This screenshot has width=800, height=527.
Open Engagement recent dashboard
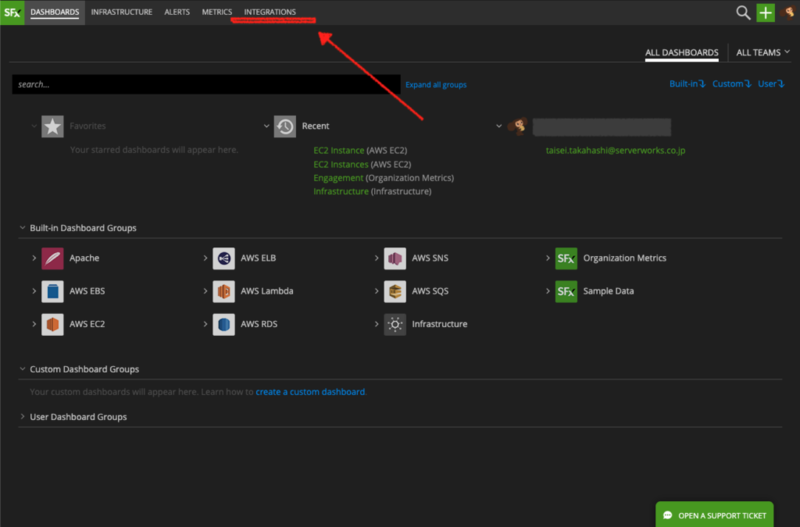(338, 178)
